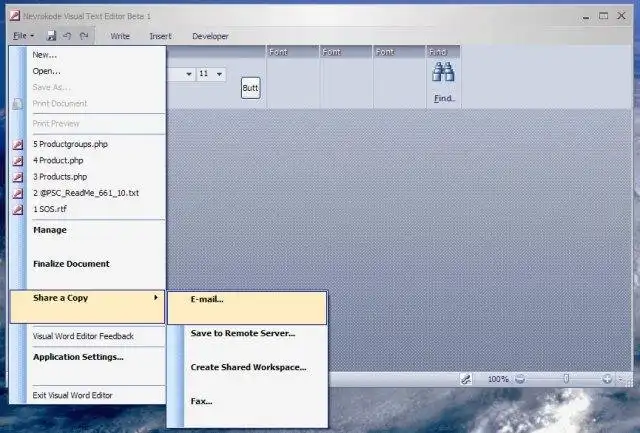Click the Butt button in the ribbon
Viewport: 640px width, 433px height.
pyautogui.click(x=250, y=88)
